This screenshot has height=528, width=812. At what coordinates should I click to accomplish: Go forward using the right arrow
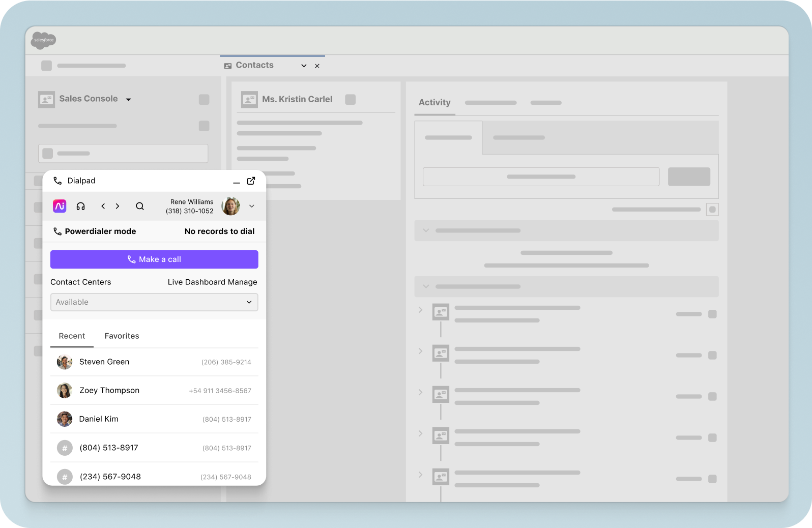point(118,206)
